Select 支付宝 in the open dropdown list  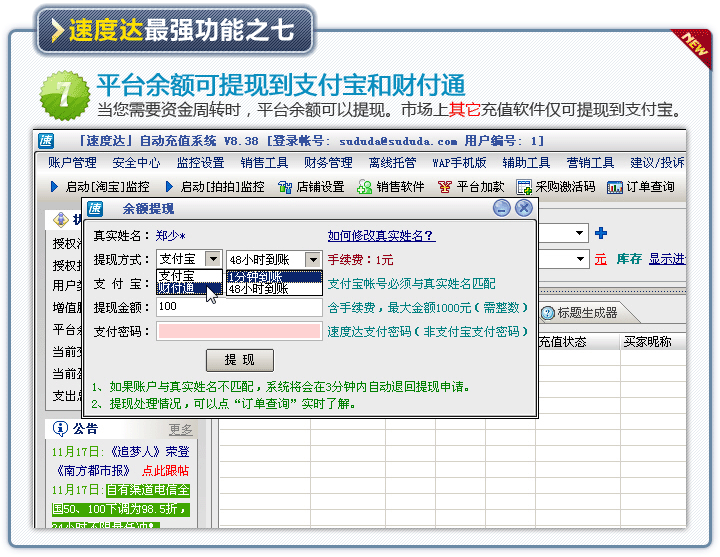coord(189,276)
